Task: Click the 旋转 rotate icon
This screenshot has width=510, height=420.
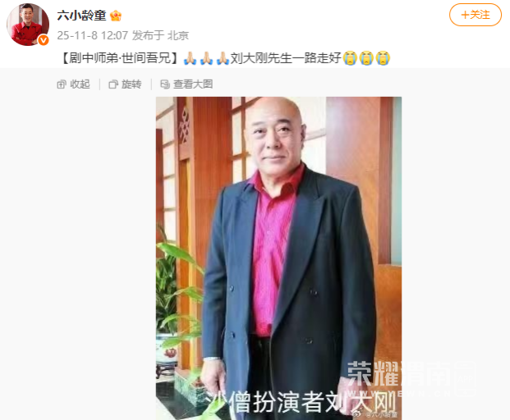Action: coord(113,84)
